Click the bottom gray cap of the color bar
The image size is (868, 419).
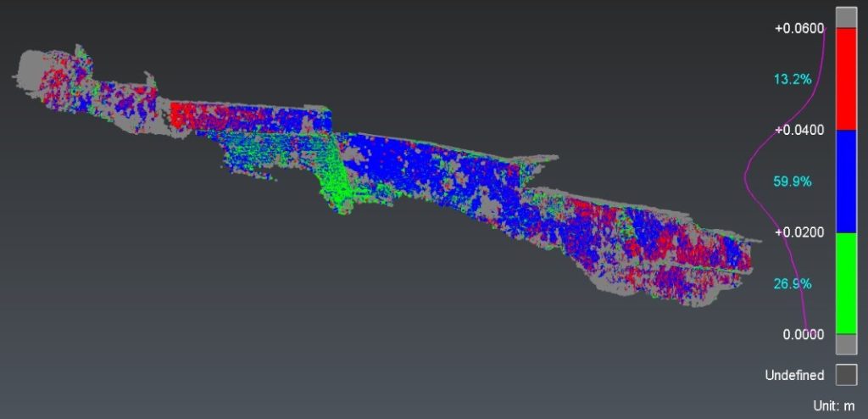[846, 344]
